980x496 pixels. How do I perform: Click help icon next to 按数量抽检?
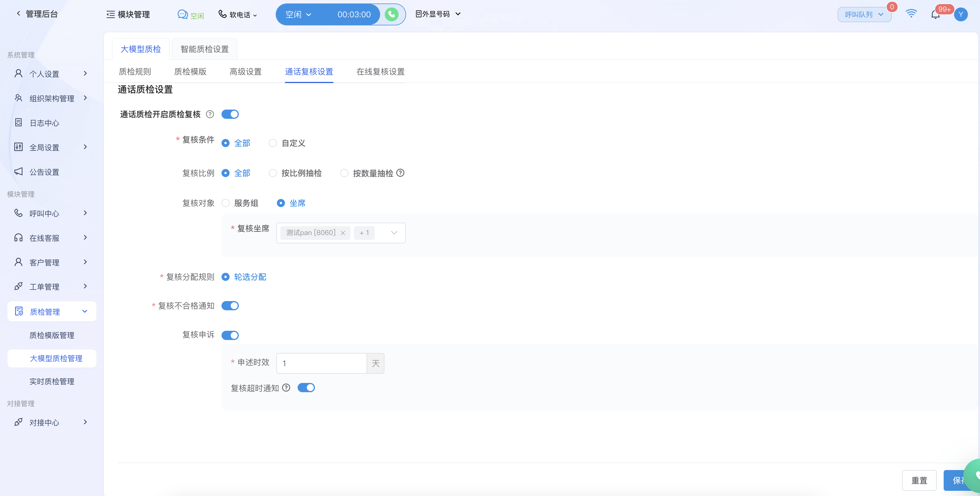[400, 173]
